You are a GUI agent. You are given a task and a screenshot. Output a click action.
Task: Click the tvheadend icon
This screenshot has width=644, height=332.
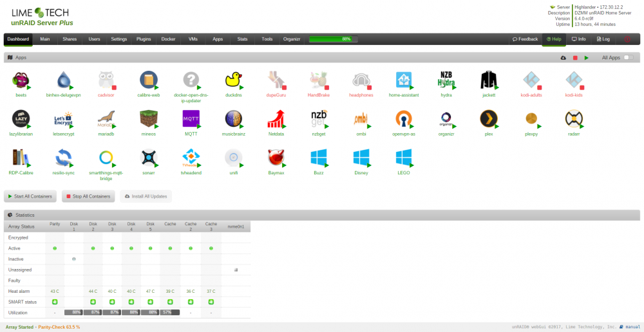[191, 158]
